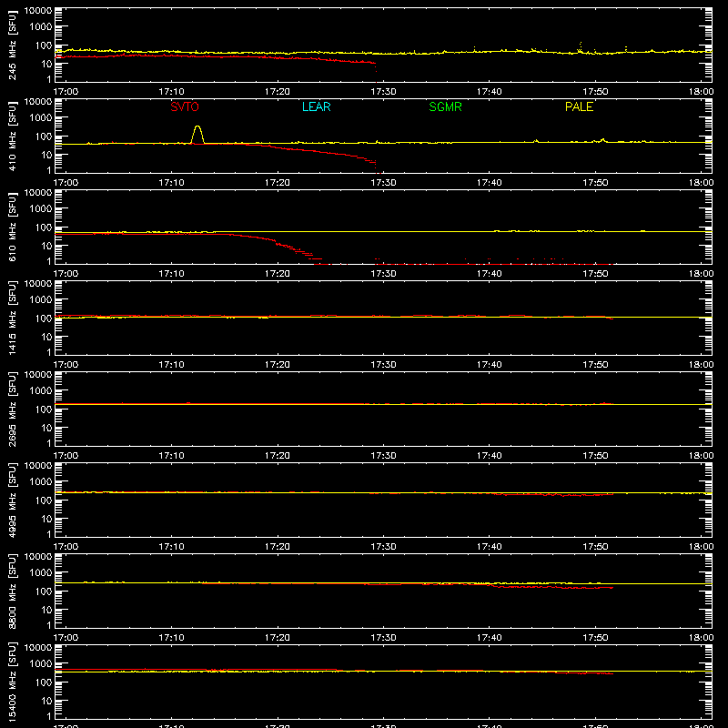Click the red SVTO station label

[x=185, y=106]
